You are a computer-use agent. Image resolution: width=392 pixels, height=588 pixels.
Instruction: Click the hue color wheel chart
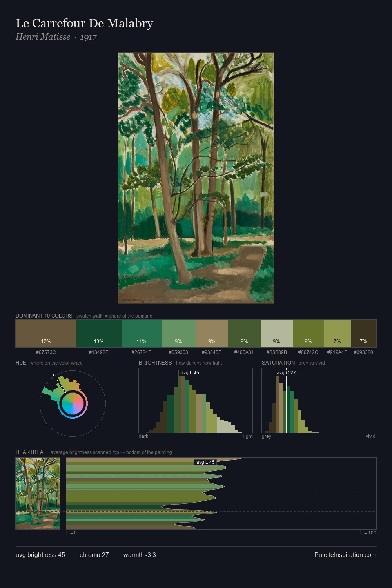[x=73, y=403]
